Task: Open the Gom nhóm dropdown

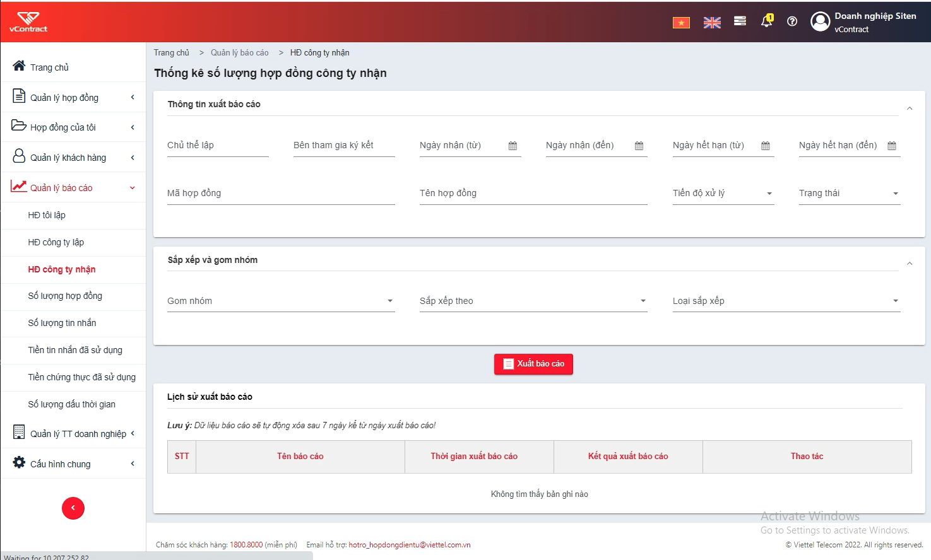Action: tap(281, 301)
